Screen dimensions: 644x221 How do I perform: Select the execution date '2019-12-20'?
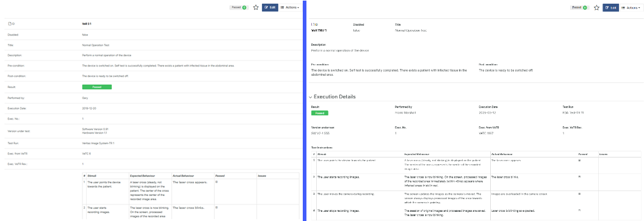click(x=89, y=109)
